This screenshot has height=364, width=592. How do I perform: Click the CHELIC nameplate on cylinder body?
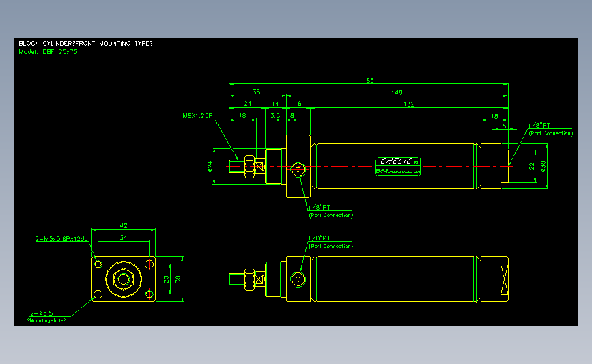coord(397,166)
